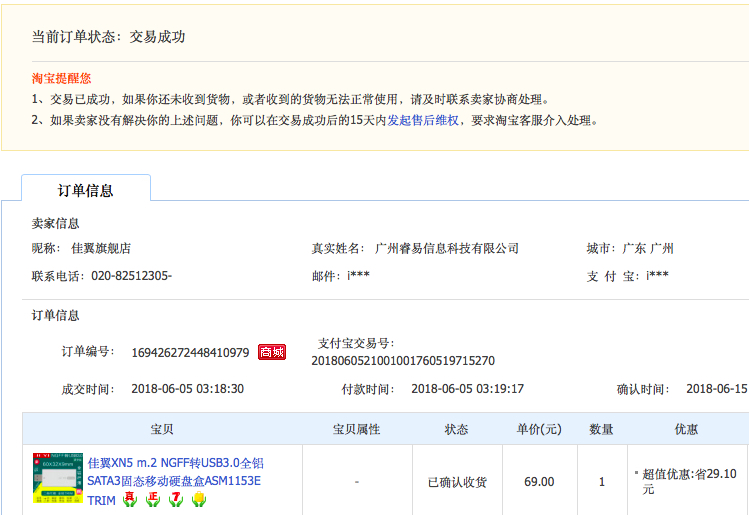The width and height of the screenshot is (749, 515).
Task: Click the city value 广东 广州
Action: pyautogui.click(x=648, y=248)
